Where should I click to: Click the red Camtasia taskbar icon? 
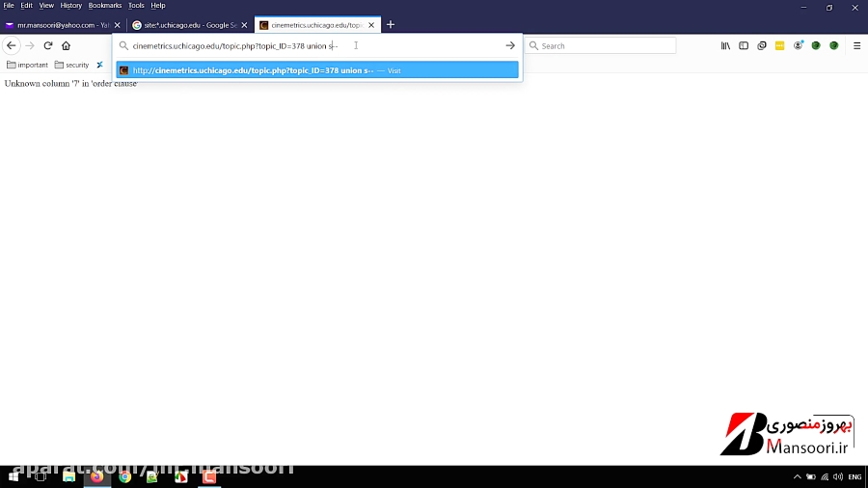209,477
